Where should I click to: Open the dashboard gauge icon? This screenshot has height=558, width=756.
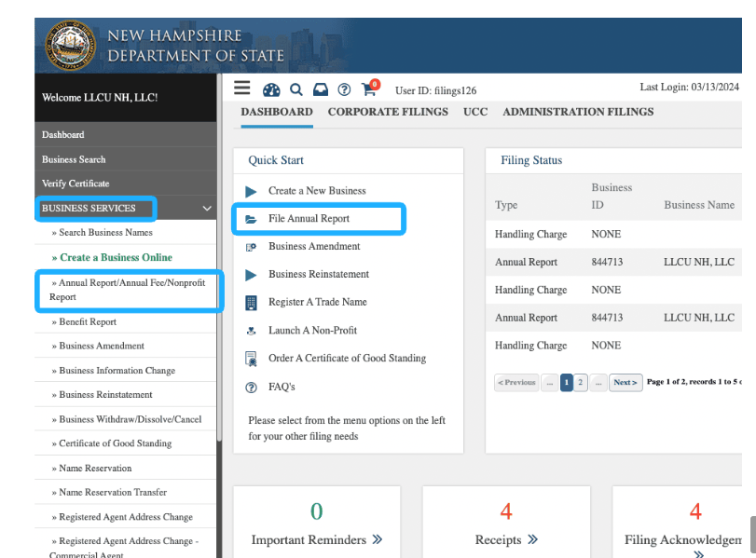(x=271, y=89)
